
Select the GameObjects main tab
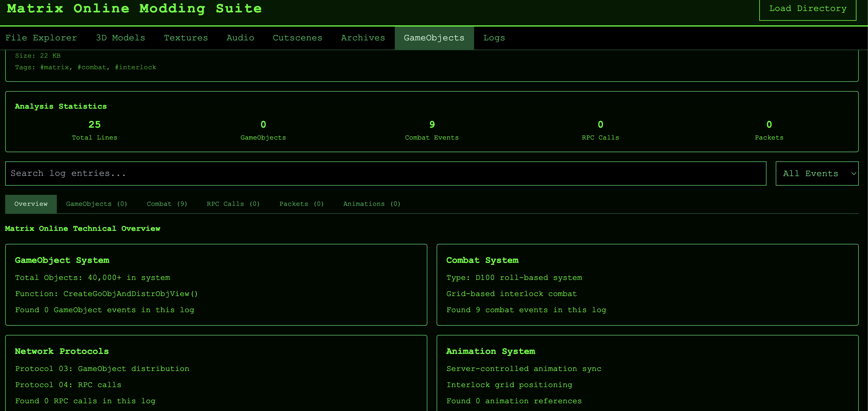434,38
